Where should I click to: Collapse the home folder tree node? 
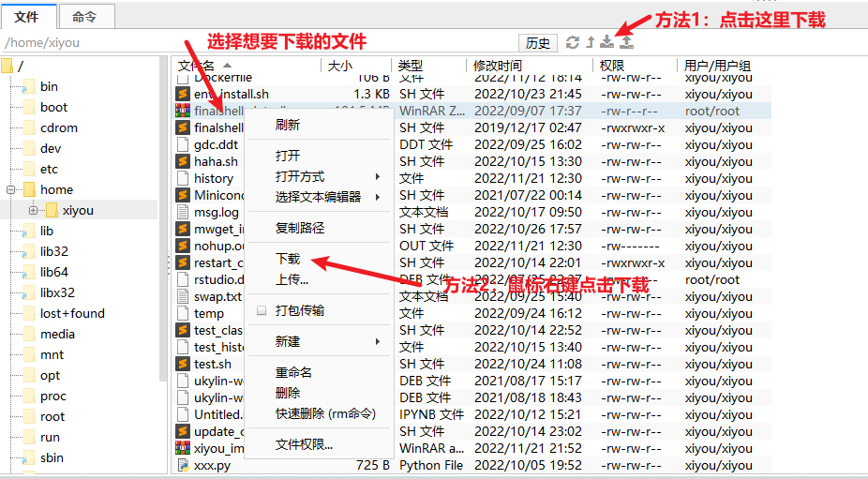coord(10,190)
